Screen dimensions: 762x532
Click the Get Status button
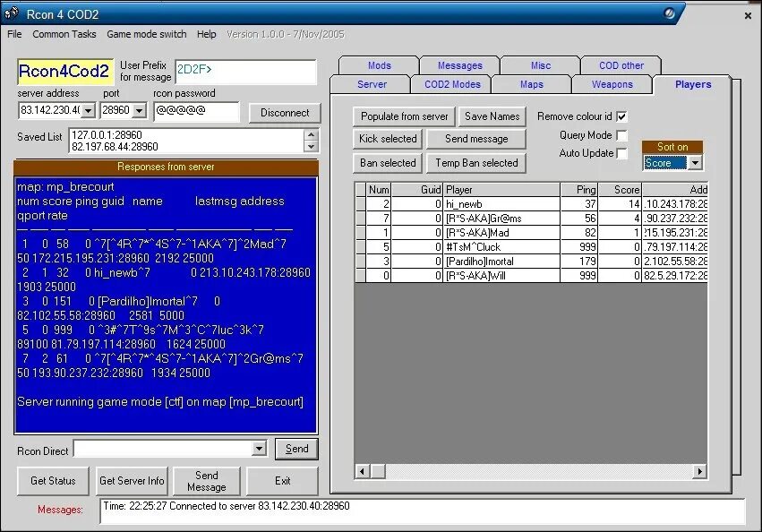click(53, 480)
